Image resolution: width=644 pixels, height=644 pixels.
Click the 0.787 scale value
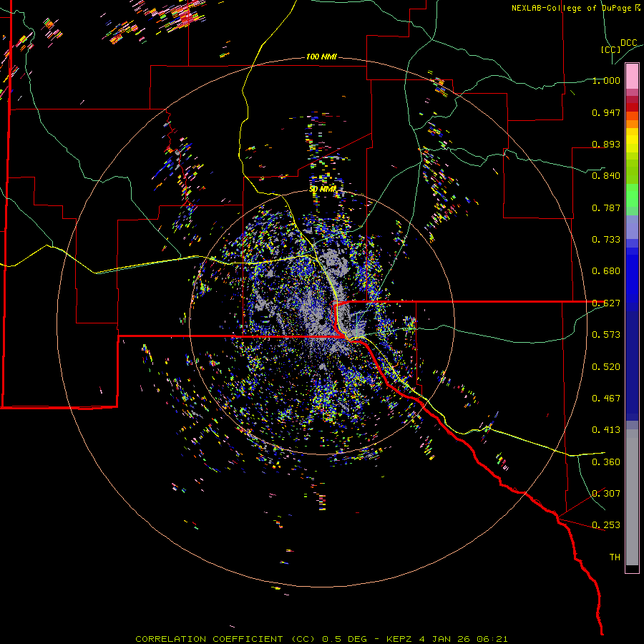[606, 208]
